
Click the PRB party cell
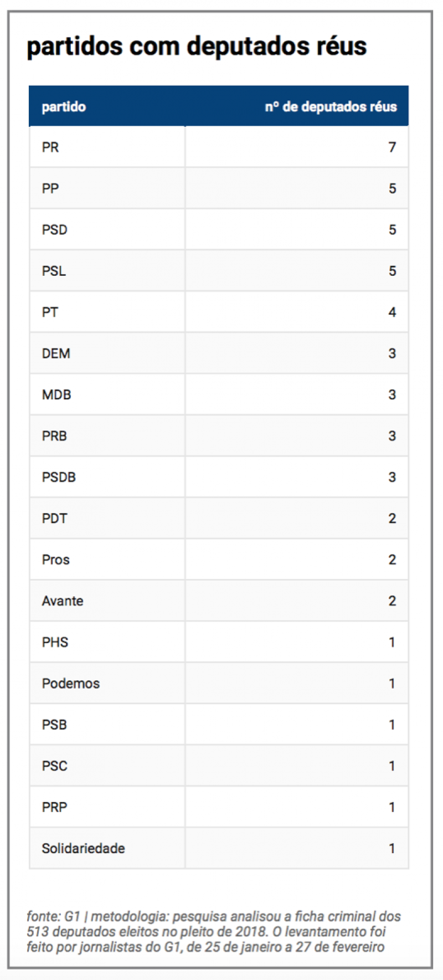(54, 436)
